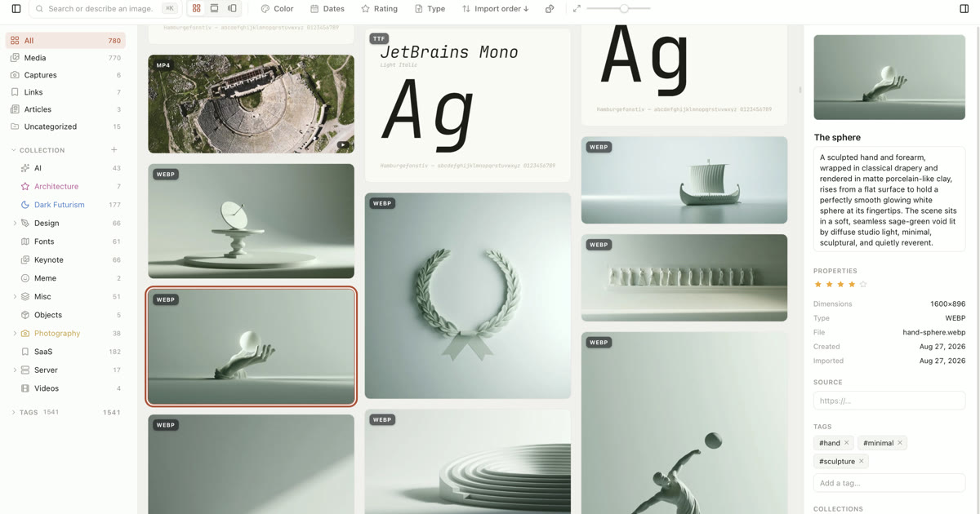Click the Keynote collection icon
The image size is (980, 514).
pyautogui.click(x=25, y=259)
